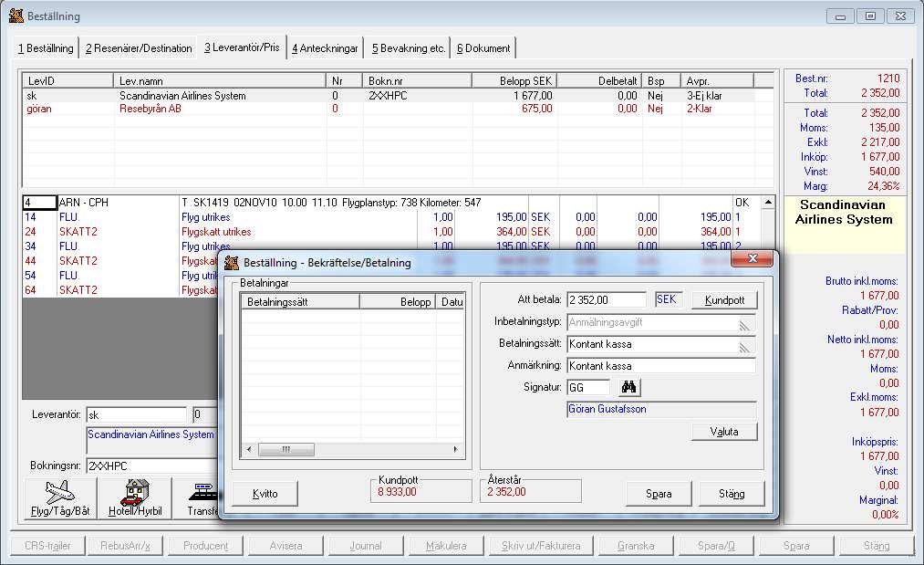Click the Marg value 24,36%
Screen dimensions: 924x565
pos(883,186)
